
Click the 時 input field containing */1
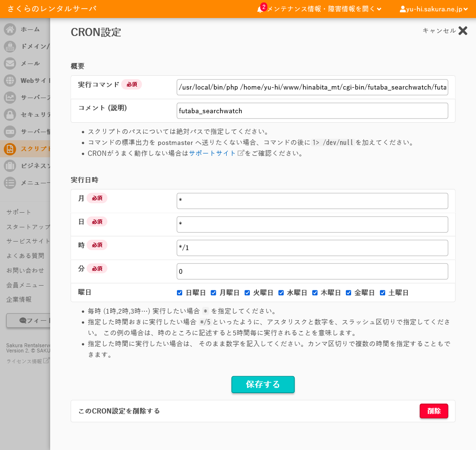(x=312, y=248)
